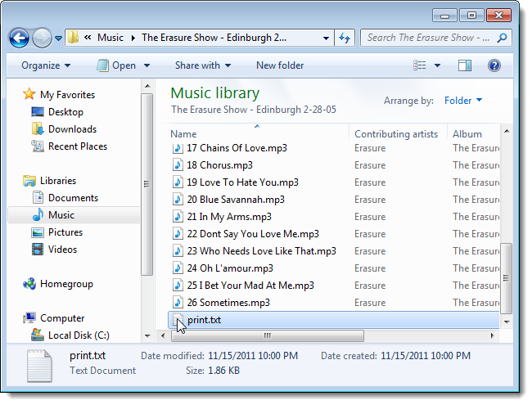Click Date created value in details pane
Image resolution: width=532 pixels, height=405 pixels.
pos(426,356)
